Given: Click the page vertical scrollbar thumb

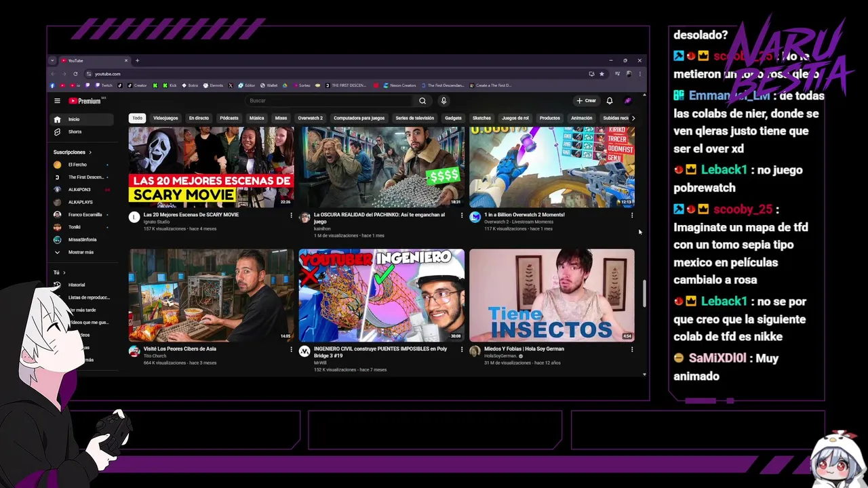Looking at the screenshot, I should (644, 293).
